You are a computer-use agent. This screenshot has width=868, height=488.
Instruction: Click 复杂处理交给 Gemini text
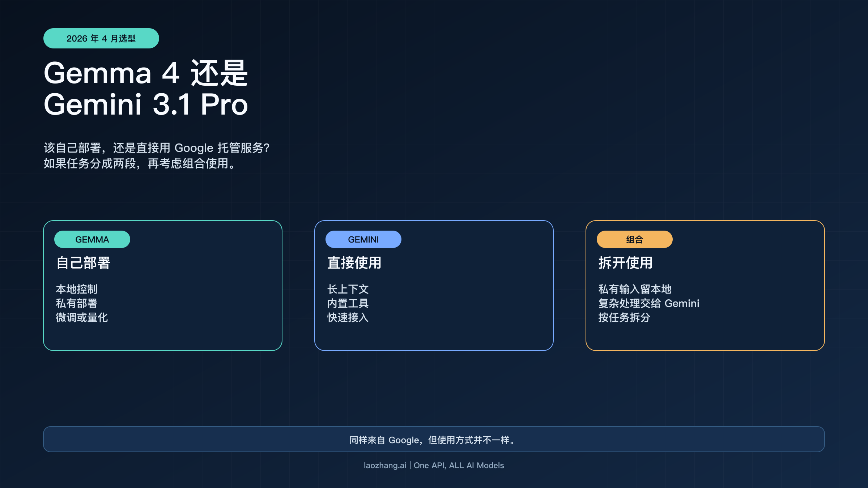point(648,303)
